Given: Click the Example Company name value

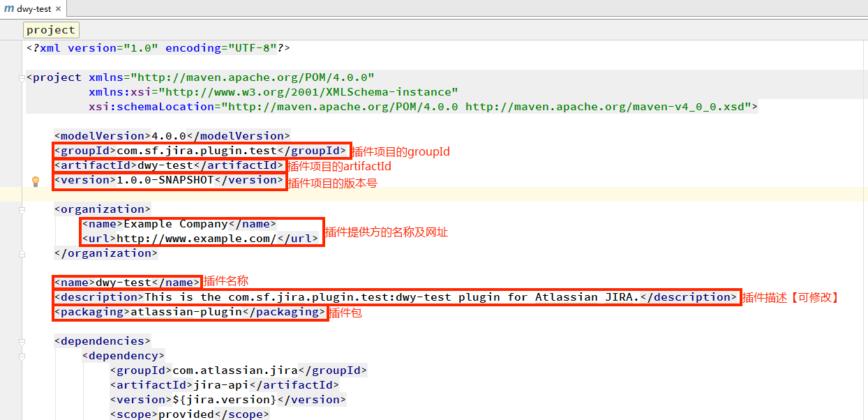Looking at the screenshot, I should click(175, 224).
